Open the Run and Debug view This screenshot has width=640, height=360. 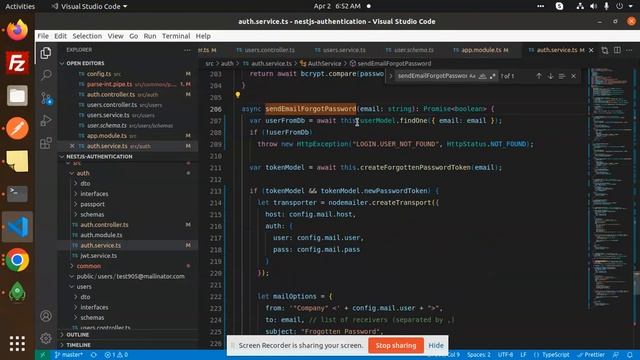pyautogui.click(x=46, y=120)
